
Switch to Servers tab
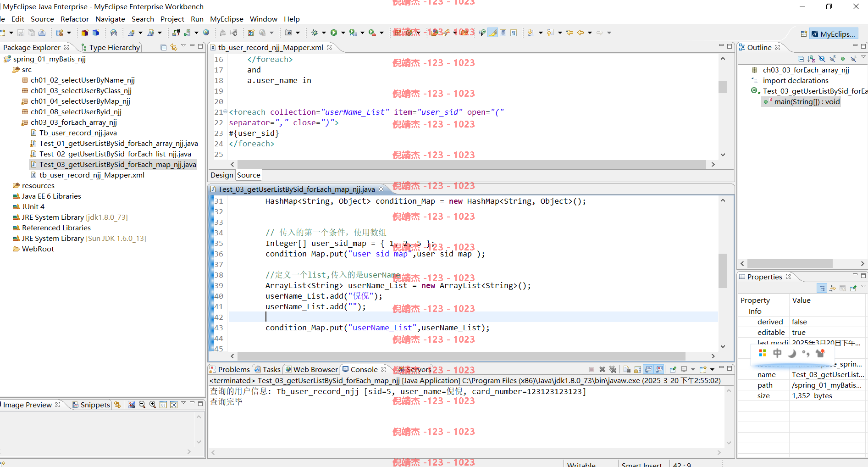point(415,369)
